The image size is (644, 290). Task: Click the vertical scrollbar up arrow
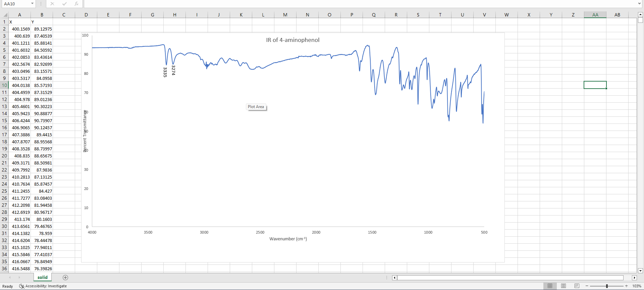point(640,15)
